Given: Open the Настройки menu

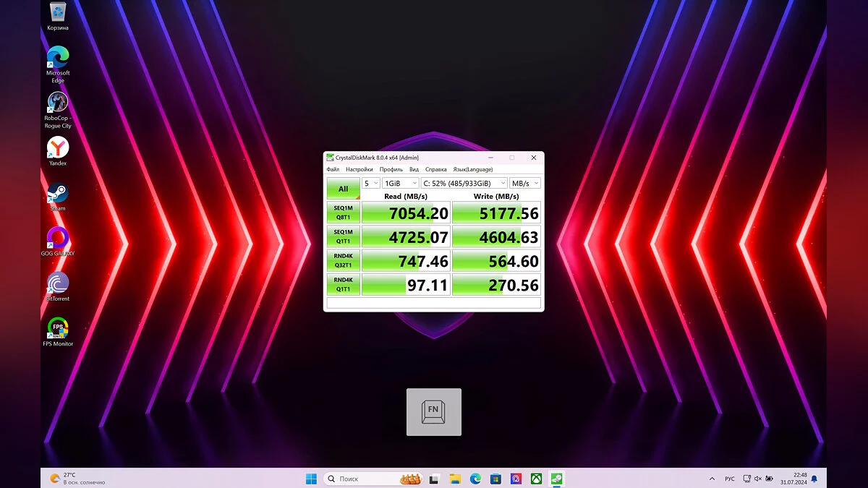Looking at the screenshot, I should point(359,169).
